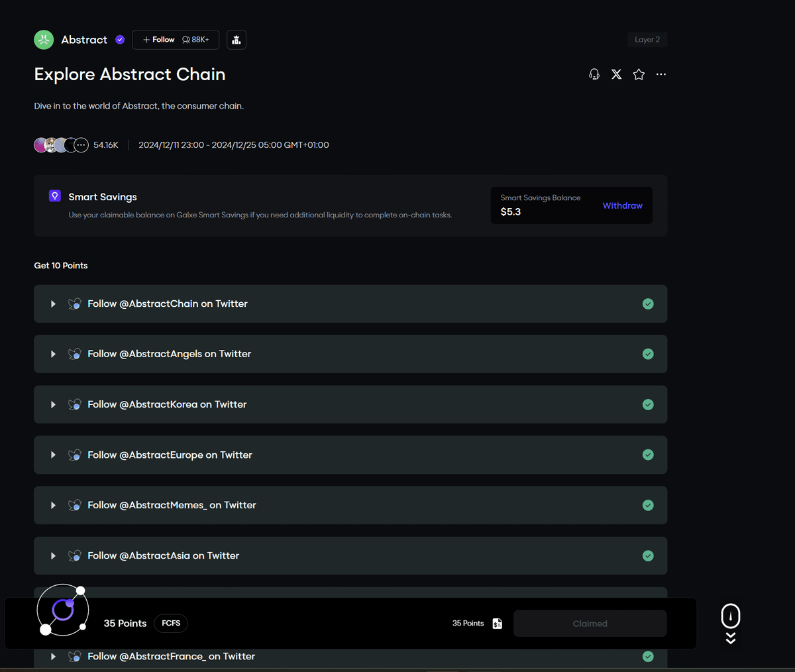The height and width of the screenshot is (672, 795).
Task: Click the points receipt icon beside Claimed
Action: tap(498, 624)
